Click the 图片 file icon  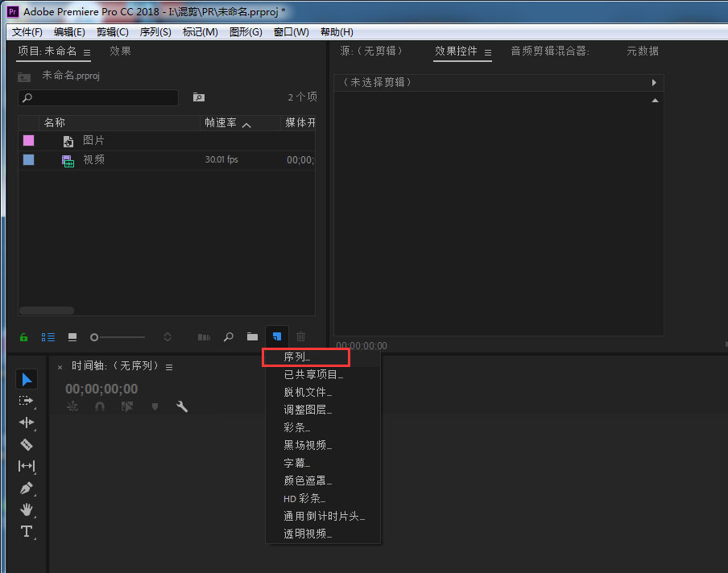(68, 141)
